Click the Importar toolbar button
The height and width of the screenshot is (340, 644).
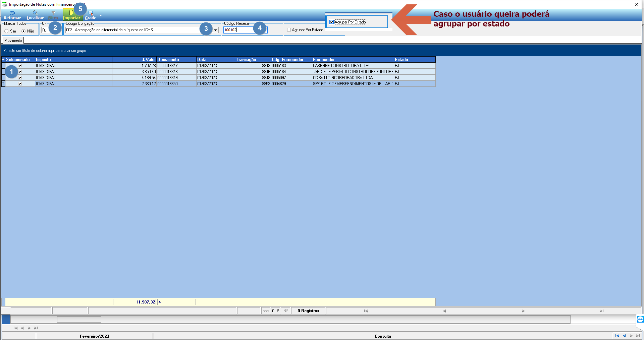[71, 15]
